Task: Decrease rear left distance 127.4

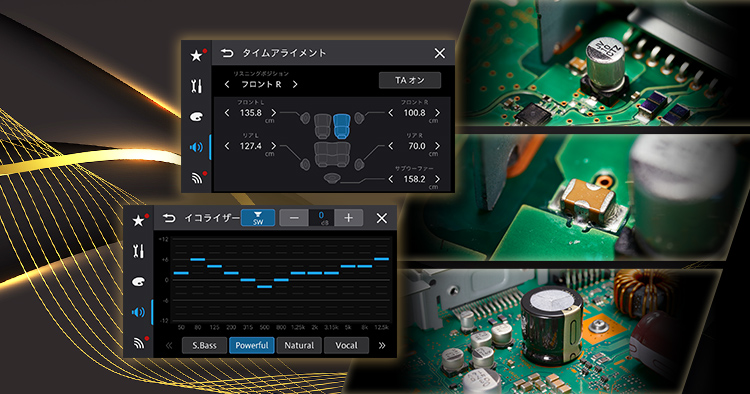Action: point(227,146)
